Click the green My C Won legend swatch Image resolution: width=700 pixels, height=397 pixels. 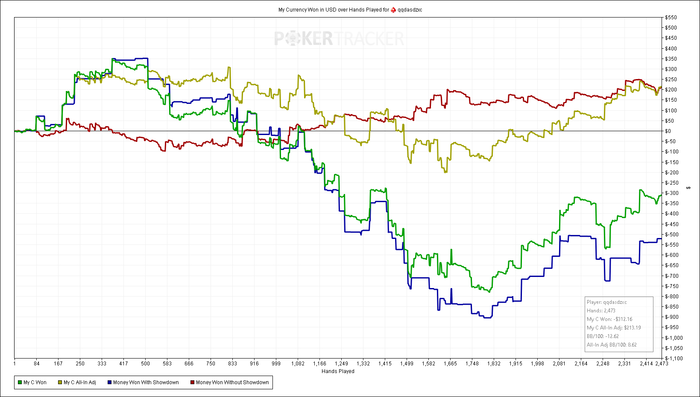(x=20, y=382)
